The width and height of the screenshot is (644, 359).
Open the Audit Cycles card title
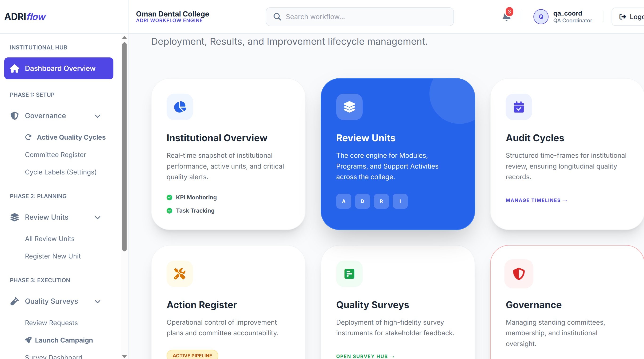click(x=535, y=138)
